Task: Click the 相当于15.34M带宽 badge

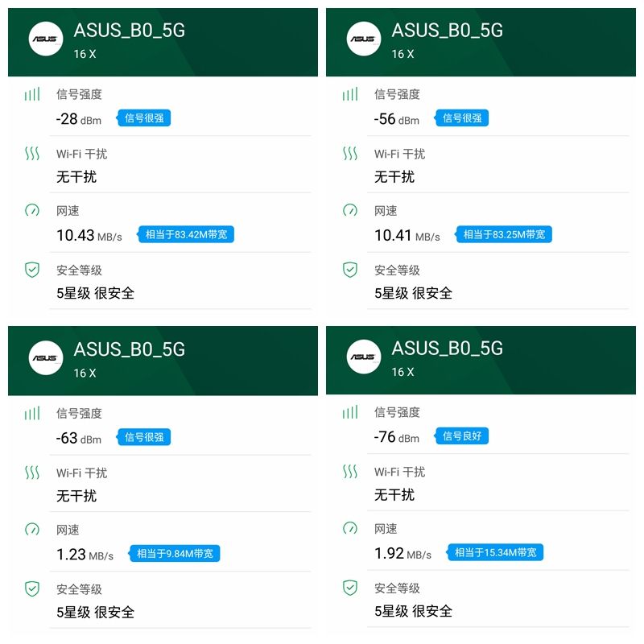Action: click(495, 552)
